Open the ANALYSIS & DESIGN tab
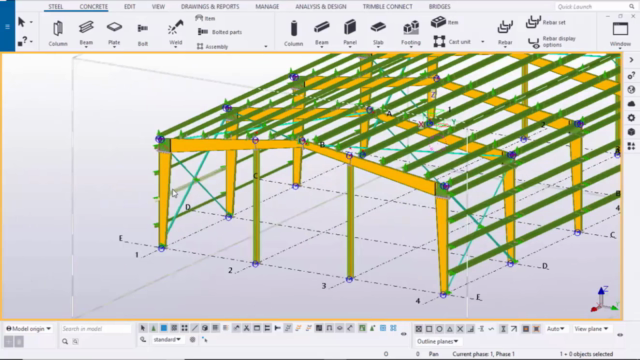 [321, 7]
